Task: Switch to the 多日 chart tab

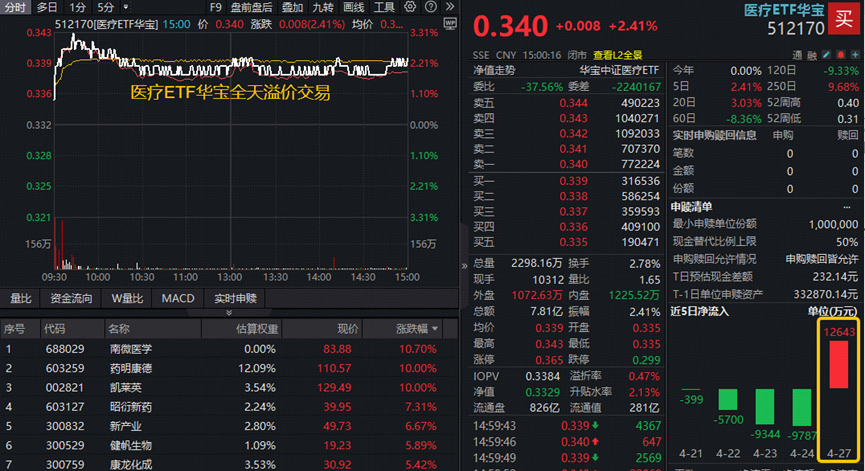Action: click(46, 7)
